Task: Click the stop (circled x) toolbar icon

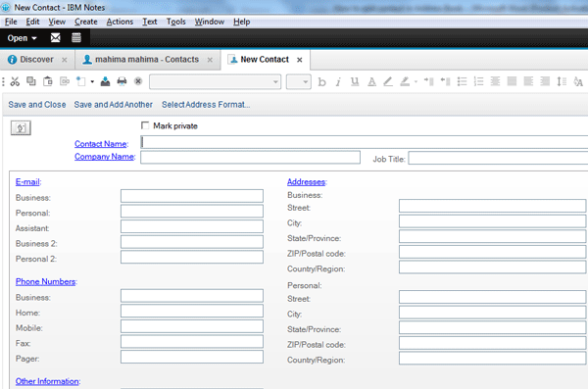Action: tap(138, 81)
